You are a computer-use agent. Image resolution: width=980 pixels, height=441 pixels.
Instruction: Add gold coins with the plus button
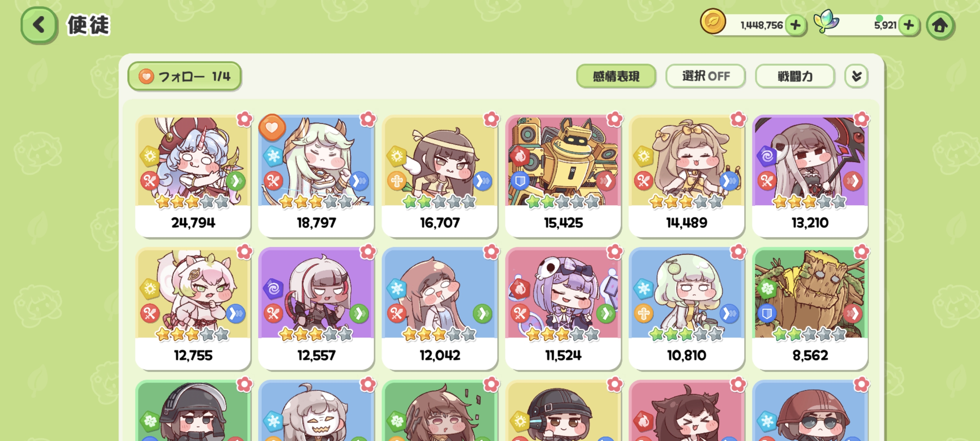point(795,25)
